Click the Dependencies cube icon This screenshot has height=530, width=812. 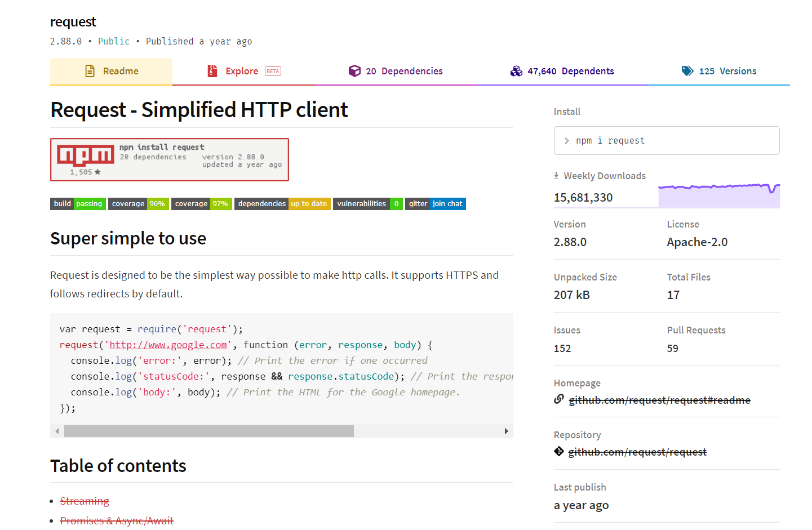pos(355,71)
